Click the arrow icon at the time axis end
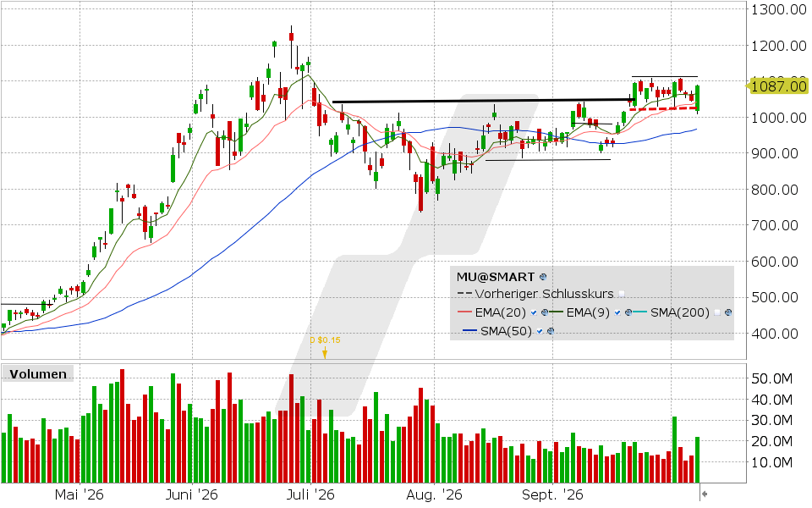The height and width of the screenshot is (508, 812). pyautogui.click(x=704, y=494)
